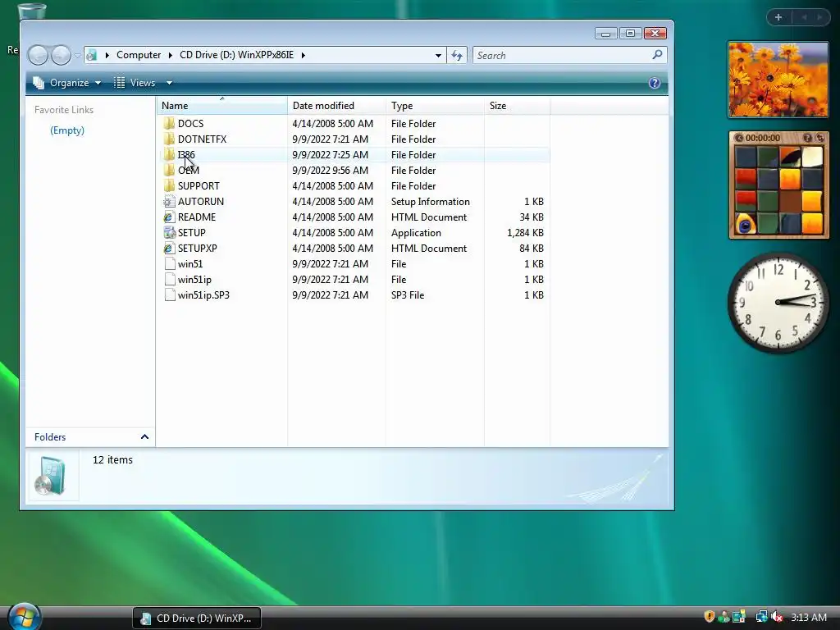This screenshot has height=630, width=840.
Task: Click the Views button
Action: [135, 83]
